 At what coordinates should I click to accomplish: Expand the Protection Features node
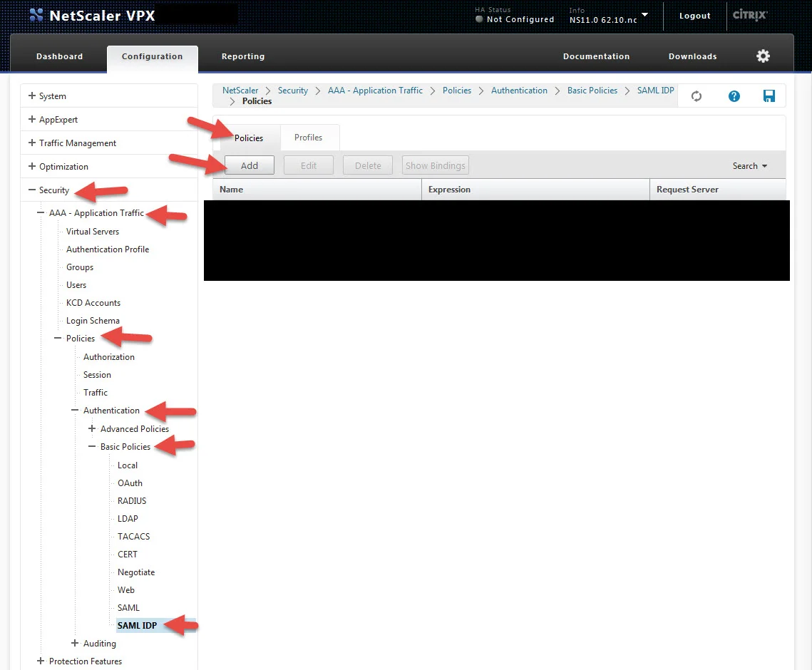(41, 661)
